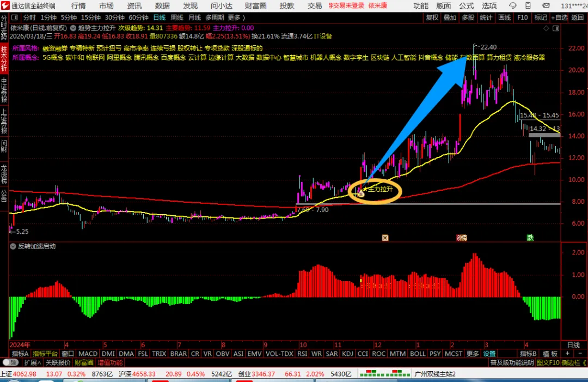Toggle 多股 multi-stock view
Image resolution: width=588 pixels, height=382 pixels.
[468, 17]
